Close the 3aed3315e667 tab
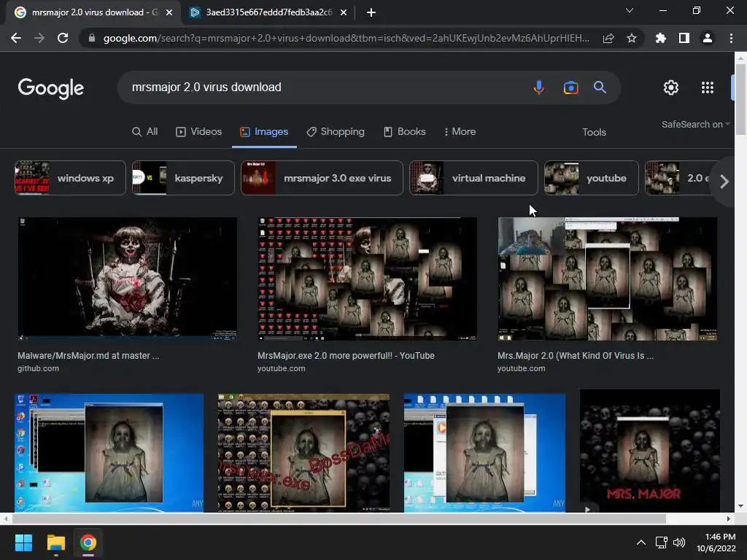 tap(344, 12)
